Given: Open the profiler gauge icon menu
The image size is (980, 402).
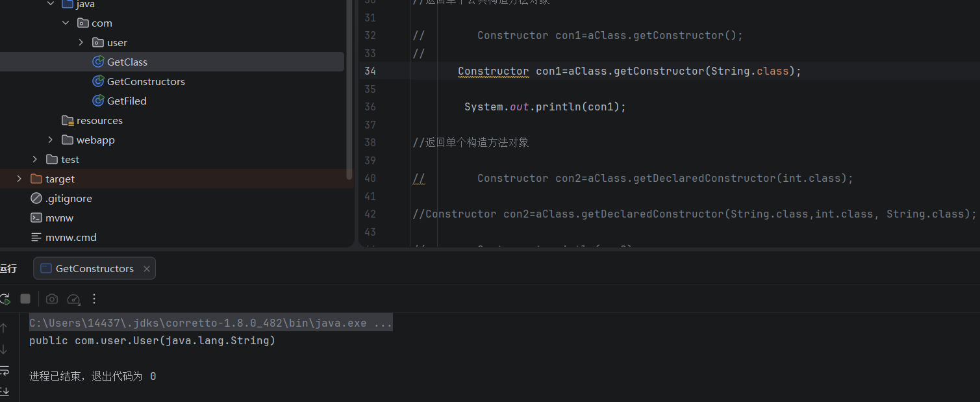Looking at the screenshot, I should [x=73, y=299].
